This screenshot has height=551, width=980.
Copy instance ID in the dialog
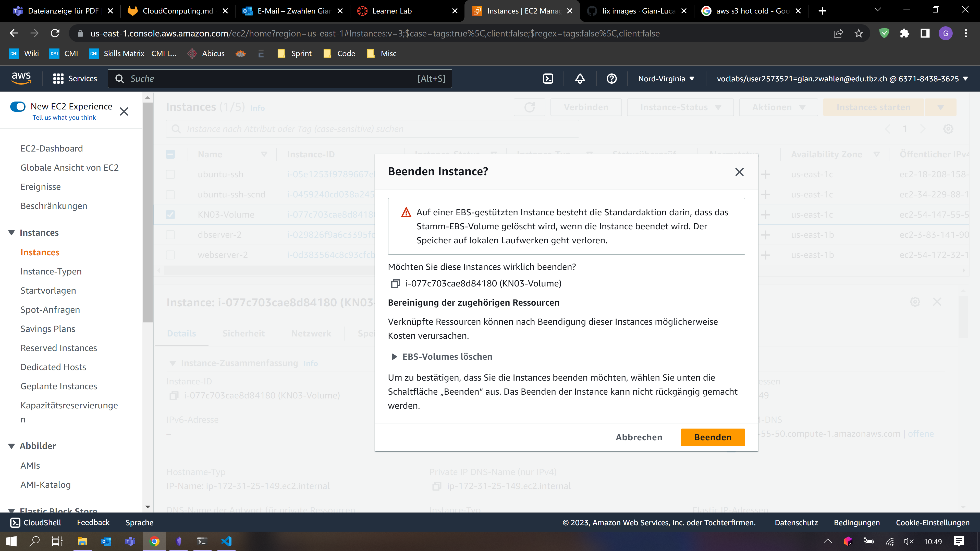coord(395,284)
